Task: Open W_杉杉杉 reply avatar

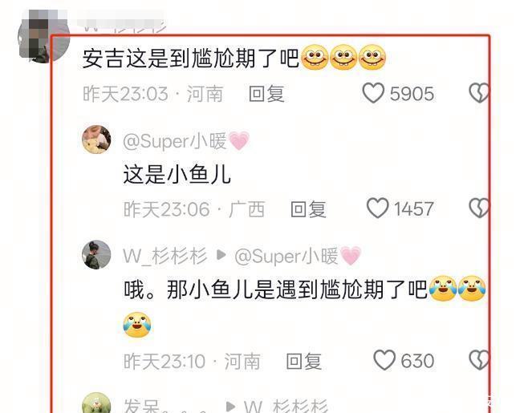Action: click(96, 255)
